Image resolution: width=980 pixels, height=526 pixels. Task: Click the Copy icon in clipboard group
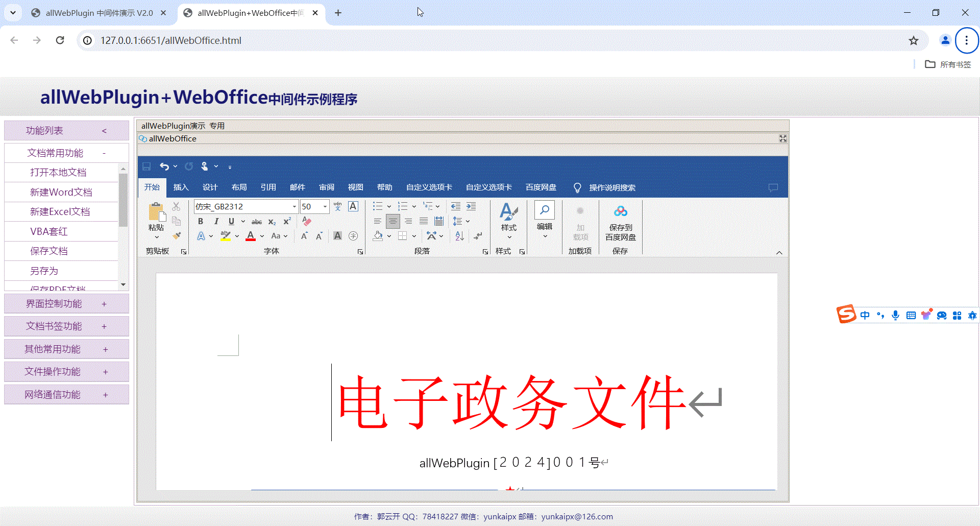click(176, 221)
